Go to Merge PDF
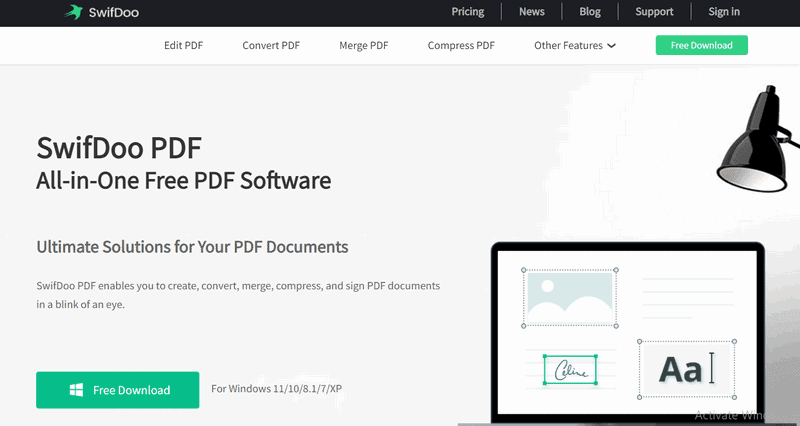Viewport: 800px width, 426px height. (x=364, y=45)
